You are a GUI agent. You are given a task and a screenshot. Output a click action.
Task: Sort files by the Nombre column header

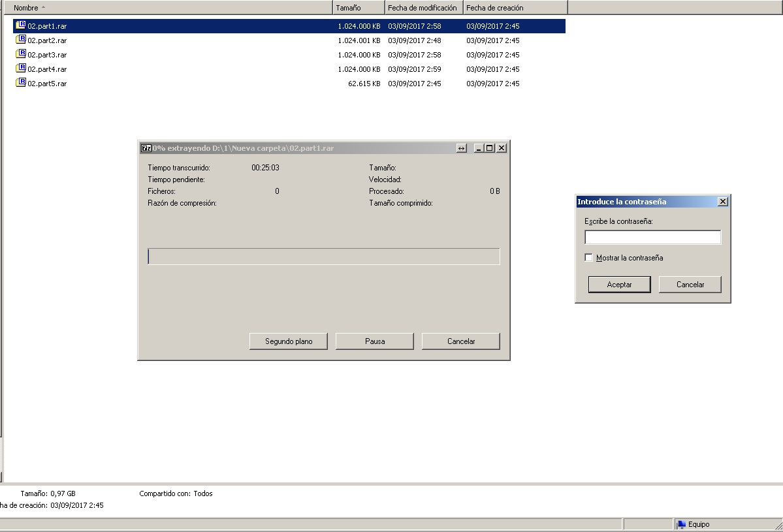point(168,7)
